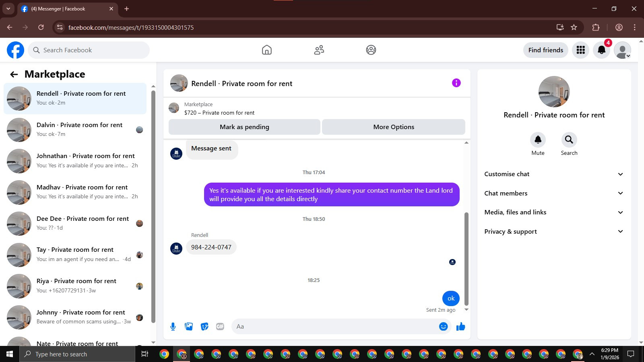Image resolution: width=644 pixels, height=362 pixels.
Task: Click the Message sent bubble
Action: 212,149
